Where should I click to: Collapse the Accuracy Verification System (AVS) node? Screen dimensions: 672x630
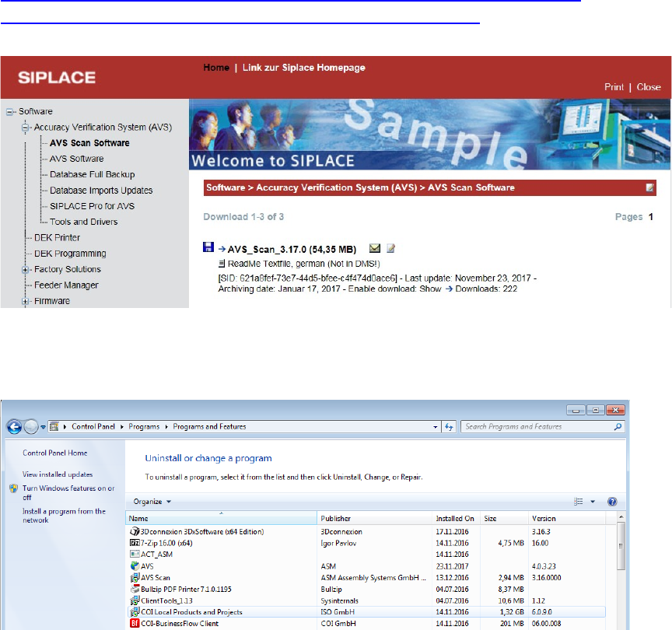click(25, 128)
